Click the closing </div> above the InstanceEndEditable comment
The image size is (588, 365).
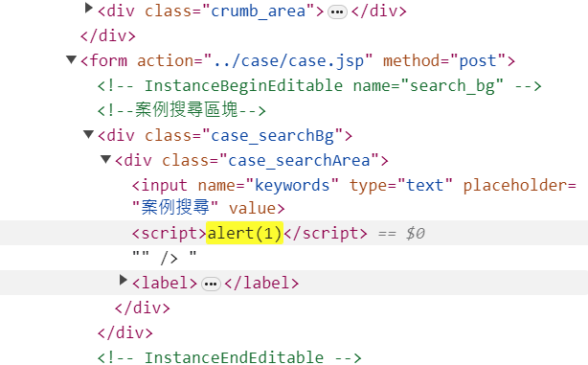(125, 332)
